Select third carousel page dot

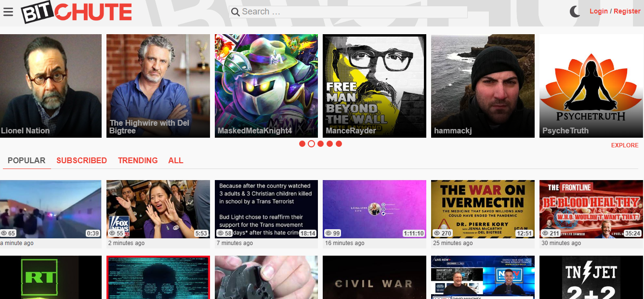320,144
